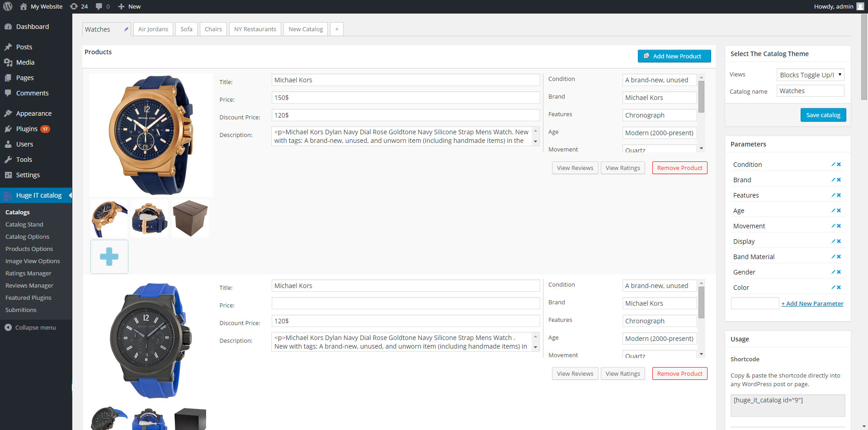868x430 pixels.
Task: Edit the Brand parameter with pencil icon
Action: pos(833,180)
